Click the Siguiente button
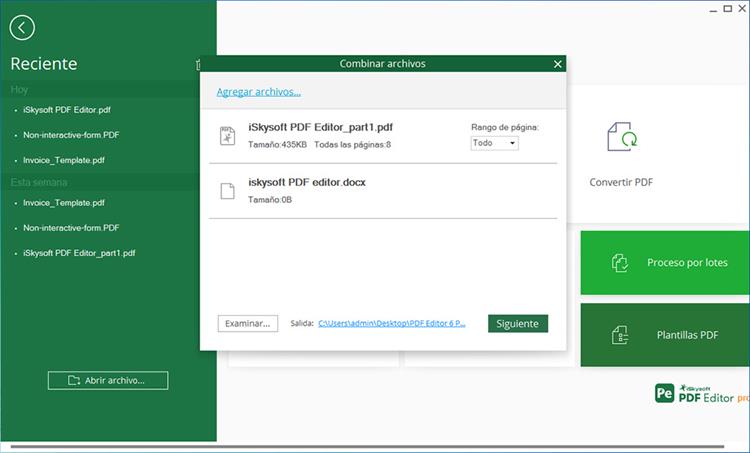 coord(517,324)
